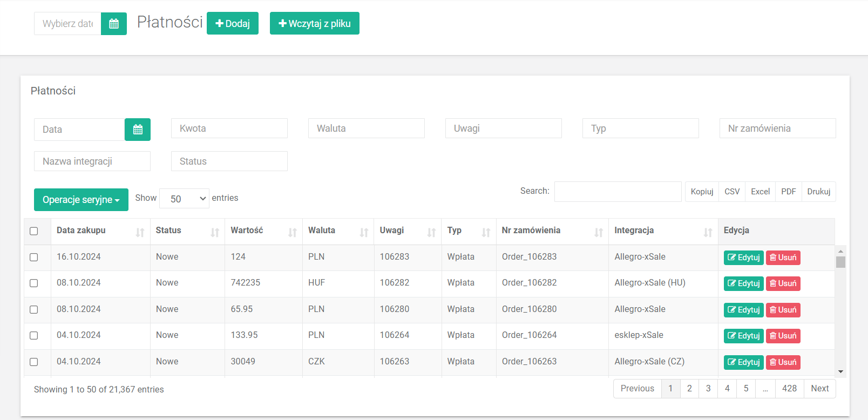Screen dimensions: 868x420
Task: Click the Dodaj button to add payment
Action: tap(233, 23)
